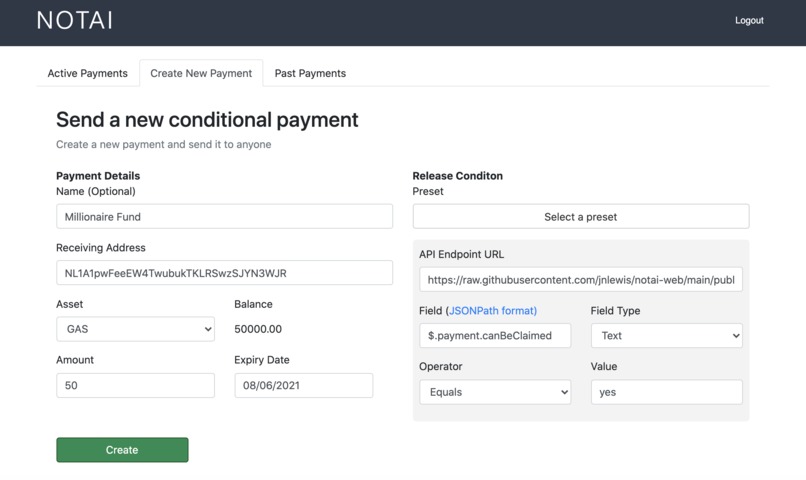This screenshot has width=806, height=480.
Task: Open the JSONPath format link
Action: click(493, 310)
